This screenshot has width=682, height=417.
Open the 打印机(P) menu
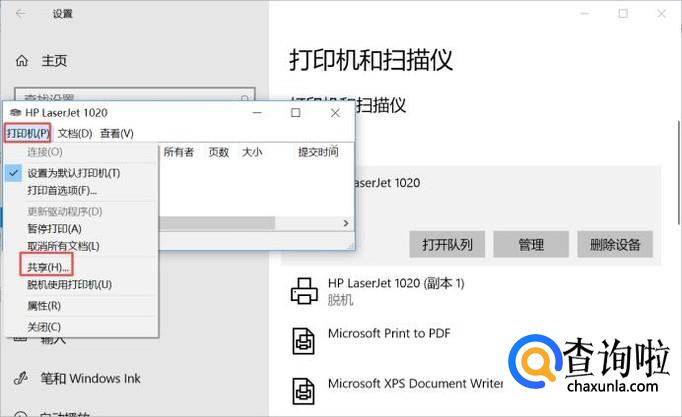click(28, 133)
